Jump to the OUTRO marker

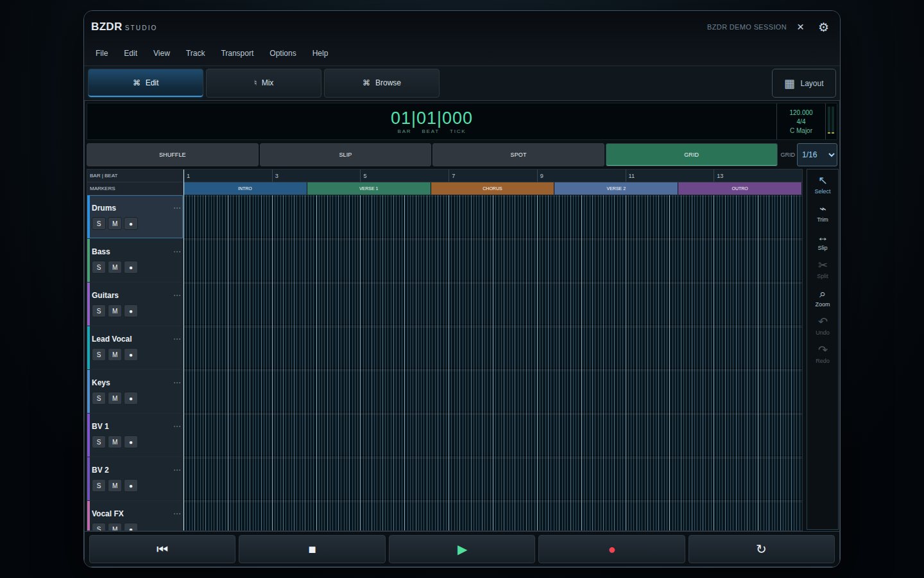(x=740, y=189)
